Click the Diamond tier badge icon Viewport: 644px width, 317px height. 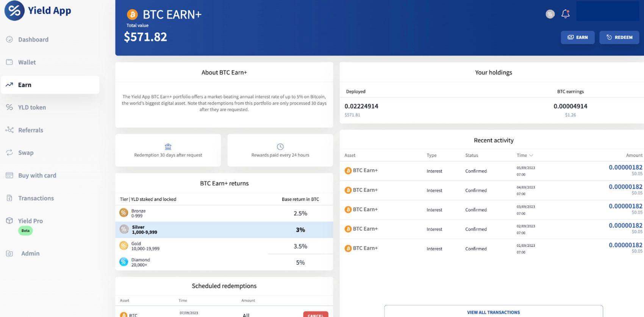[x=124, y=262]
